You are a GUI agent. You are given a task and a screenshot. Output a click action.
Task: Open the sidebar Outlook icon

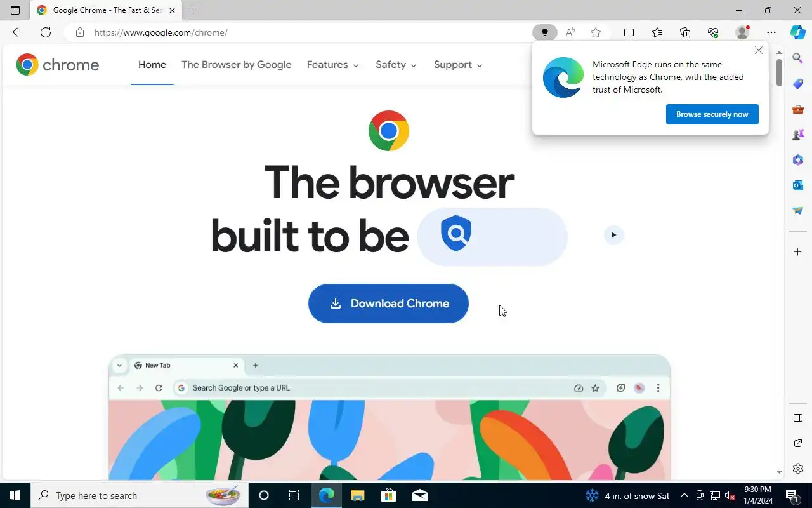(798, 185)
